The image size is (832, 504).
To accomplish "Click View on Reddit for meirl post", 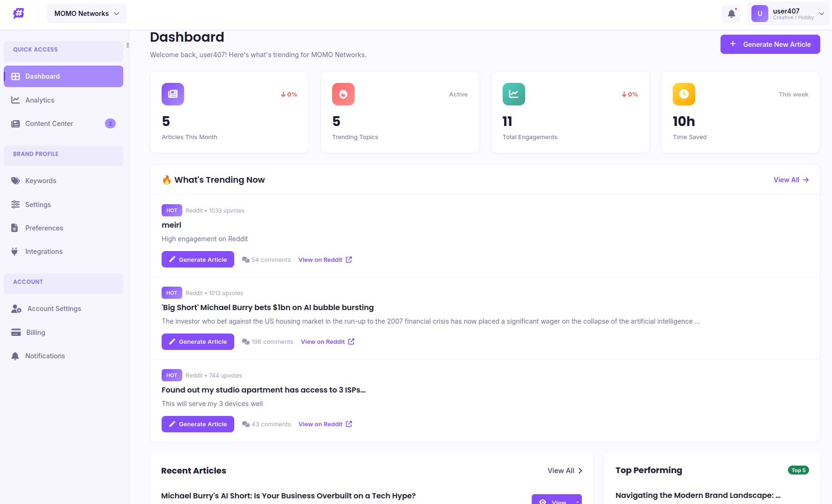I will coord(325,259).
